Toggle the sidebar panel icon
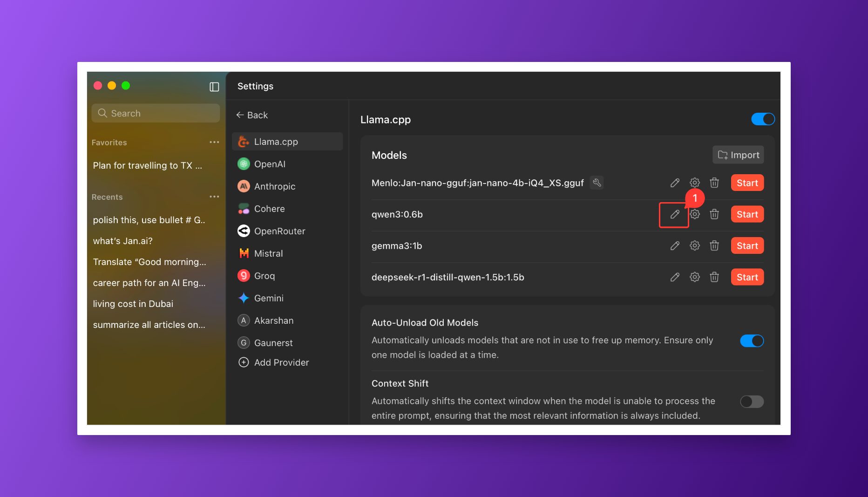The height and width of the screenshot is (497, 868). pyautogui.click(x=214, y=87)
